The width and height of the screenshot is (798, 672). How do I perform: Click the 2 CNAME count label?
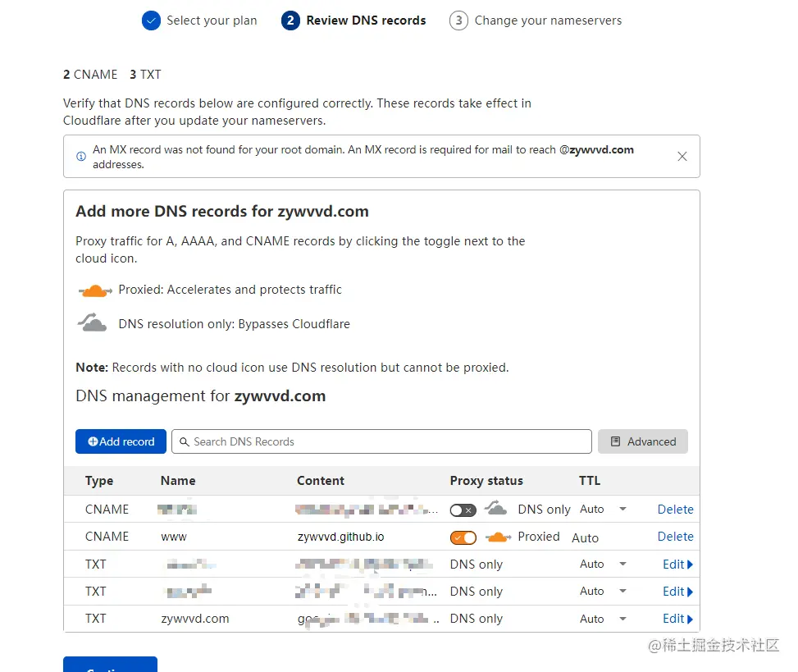click(90, 75)
